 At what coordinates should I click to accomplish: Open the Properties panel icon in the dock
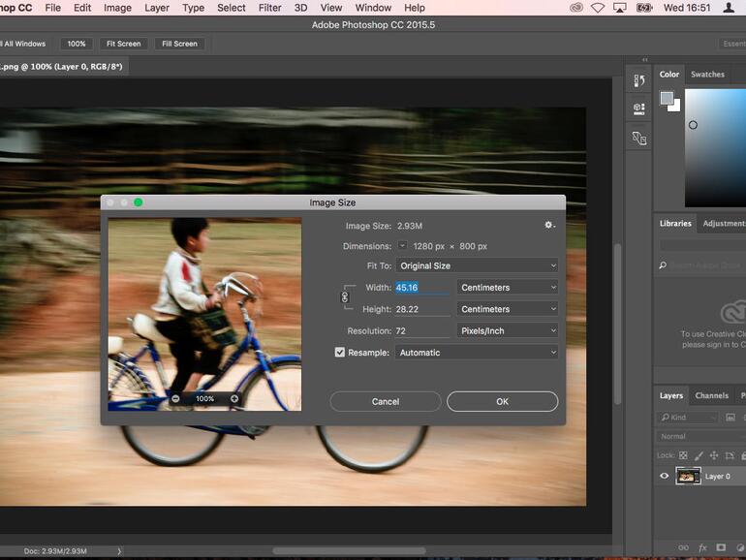pyautogui.click(x=639, y=109)
